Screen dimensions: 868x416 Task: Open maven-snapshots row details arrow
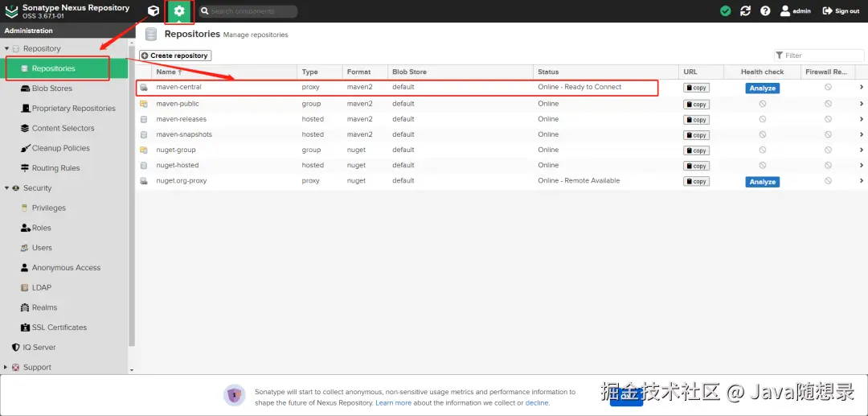862,134
